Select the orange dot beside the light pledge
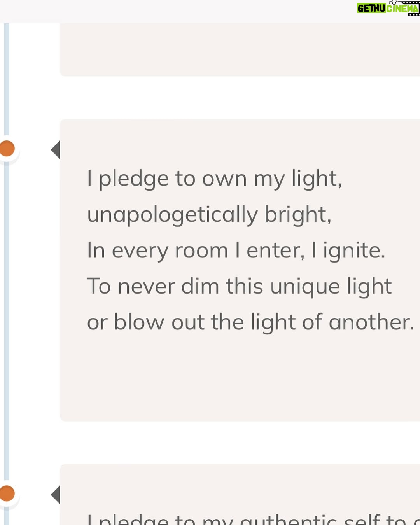Viewport: 420px width, 525px height. click(7, 149)
